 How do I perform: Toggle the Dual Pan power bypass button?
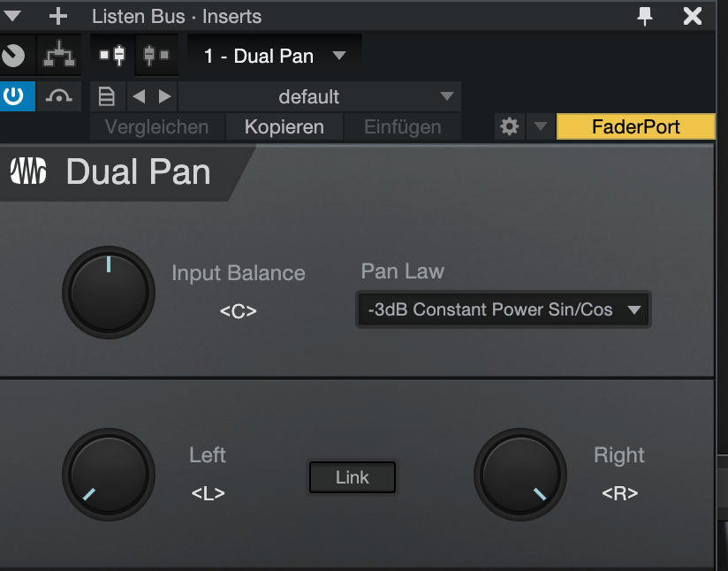click(x=14, y=96)
